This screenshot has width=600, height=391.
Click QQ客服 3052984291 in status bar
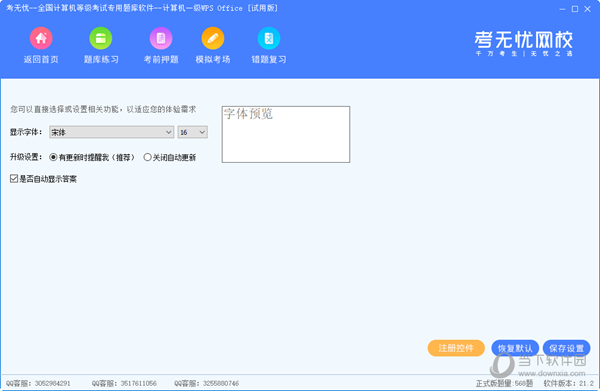38,383
